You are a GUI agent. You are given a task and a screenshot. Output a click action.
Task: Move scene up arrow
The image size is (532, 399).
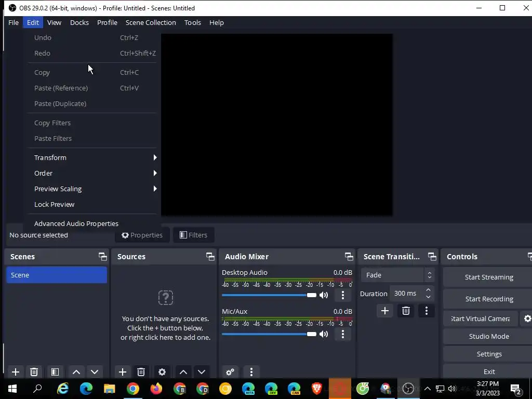[76, 372]
